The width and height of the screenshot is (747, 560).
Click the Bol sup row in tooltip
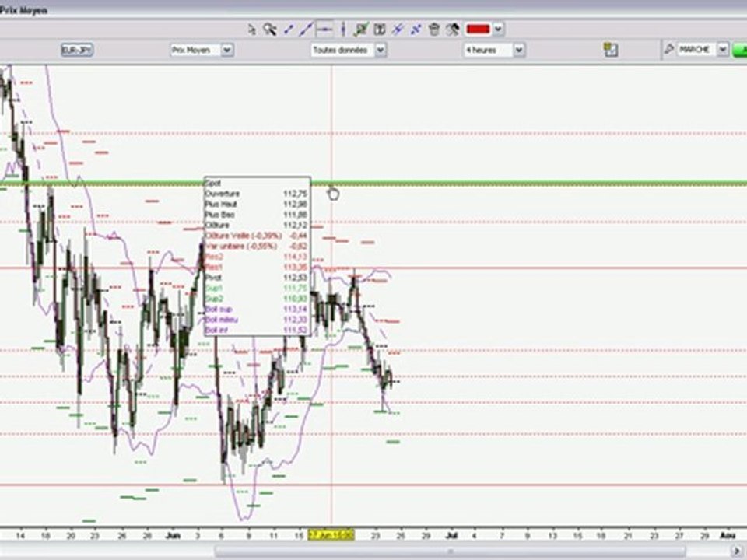(257, 309)
